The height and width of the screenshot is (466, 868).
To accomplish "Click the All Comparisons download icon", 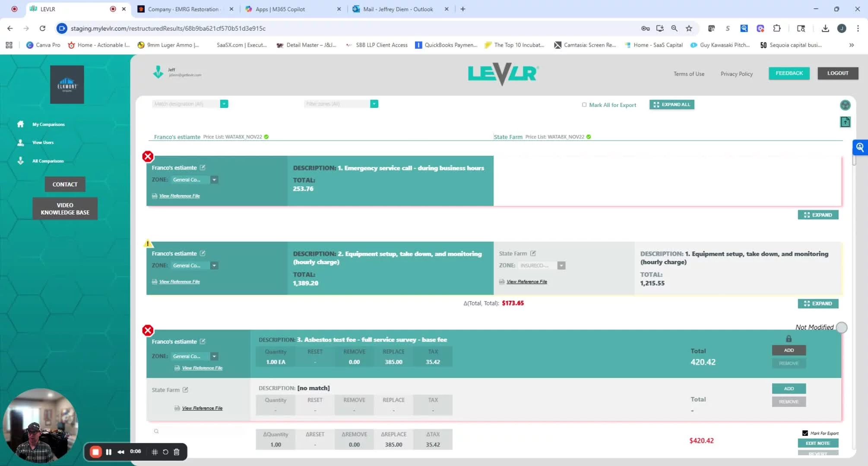I will click(20, 161).
